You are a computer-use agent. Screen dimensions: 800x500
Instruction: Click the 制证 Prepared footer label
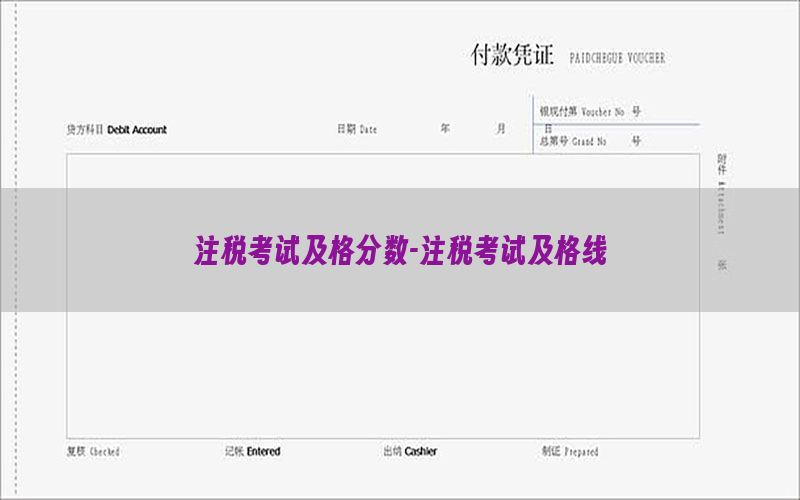point(570,451)
